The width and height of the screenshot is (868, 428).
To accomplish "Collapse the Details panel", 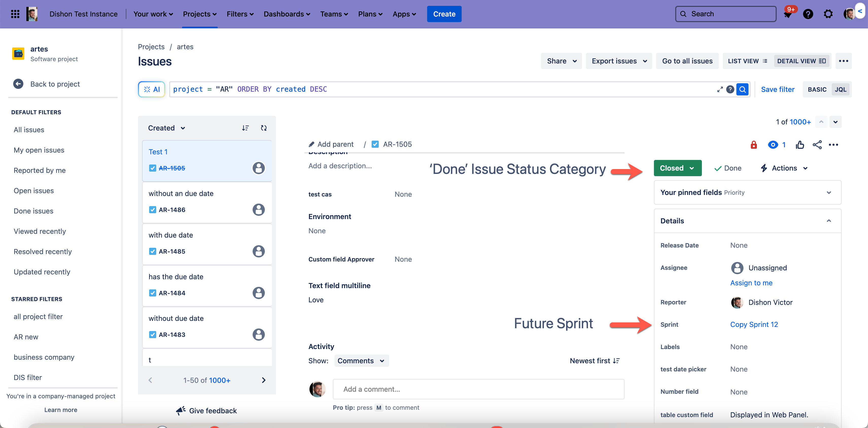I will tap(829, 221).
